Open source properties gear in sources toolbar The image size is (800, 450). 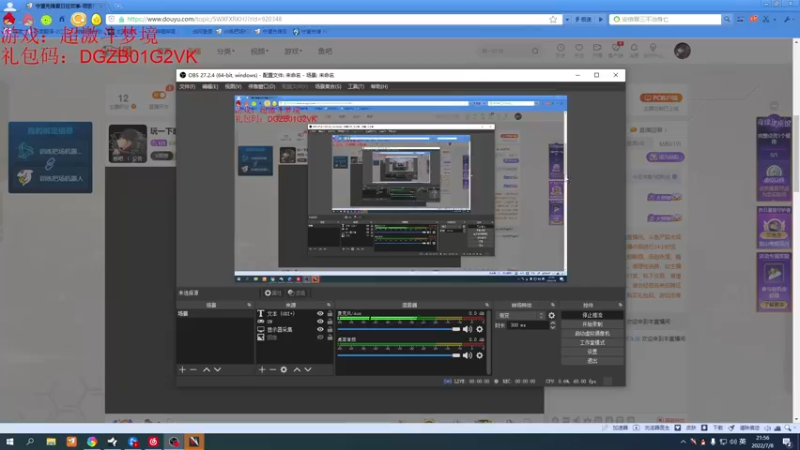[x=284, y=369]
